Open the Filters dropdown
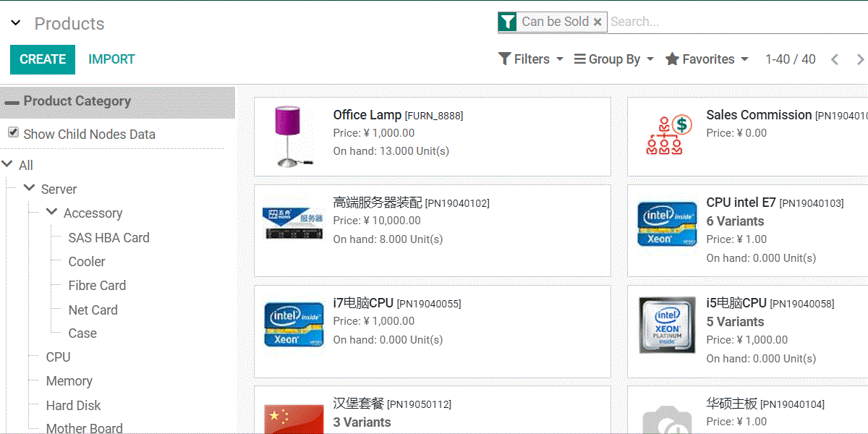Viewport: 868px width, 434px height. [x=531, y=59]
